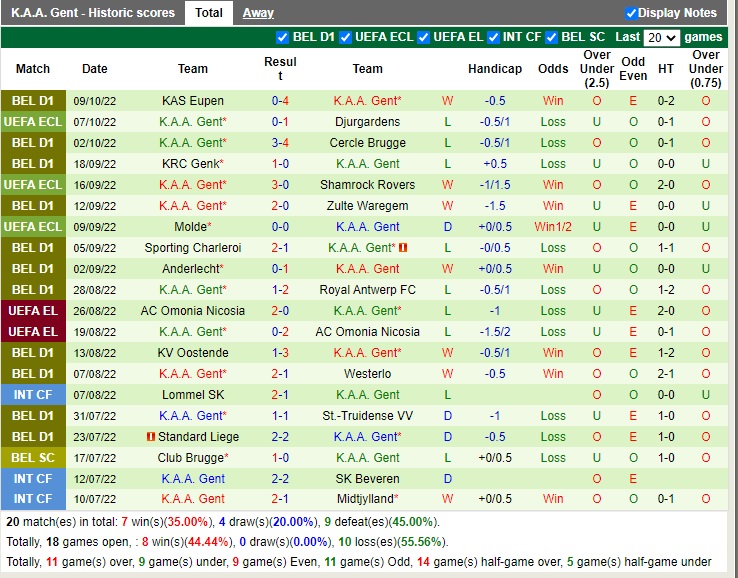Image resolution: width=738 pixels, height=578 pixels.
Task: Click the BEL SC badge for Club Brugge match
Action: (33, 458)
